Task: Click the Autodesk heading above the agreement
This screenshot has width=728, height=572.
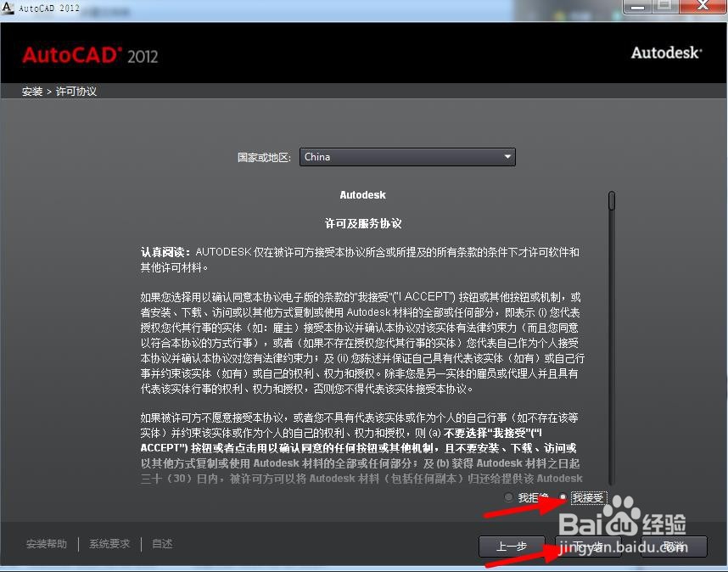Action: pos(362,195)
